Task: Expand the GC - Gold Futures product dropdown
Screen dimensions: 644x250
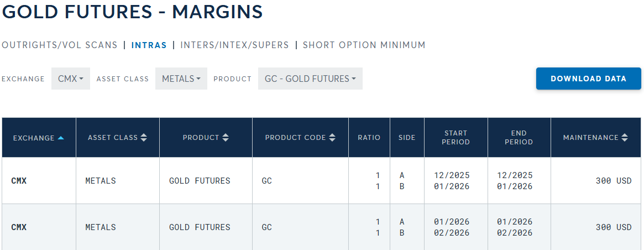Action: click(310, 79)
